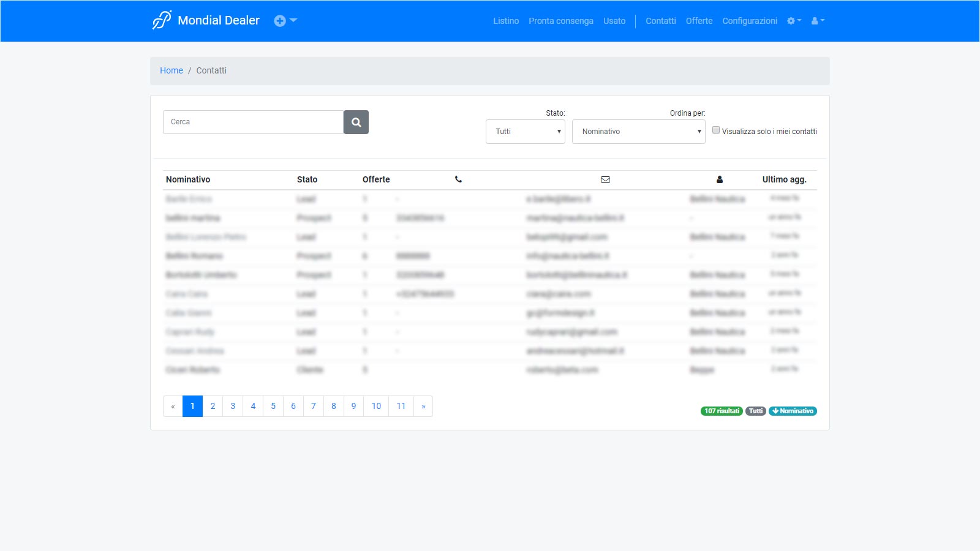This screenshot has width=980, height=551.
Task: Enable Visualizza solo i miei contatti
Action: [x=716, y=130]
